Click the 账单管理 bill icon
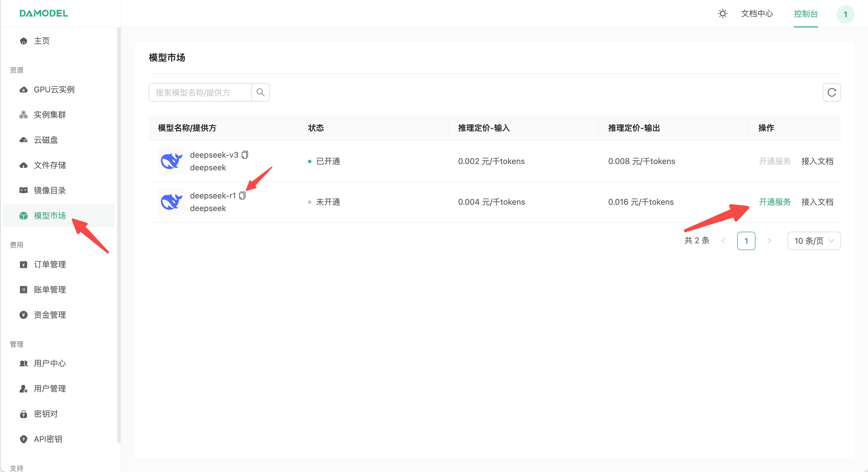Screen dimensions: 868x472 23,290
